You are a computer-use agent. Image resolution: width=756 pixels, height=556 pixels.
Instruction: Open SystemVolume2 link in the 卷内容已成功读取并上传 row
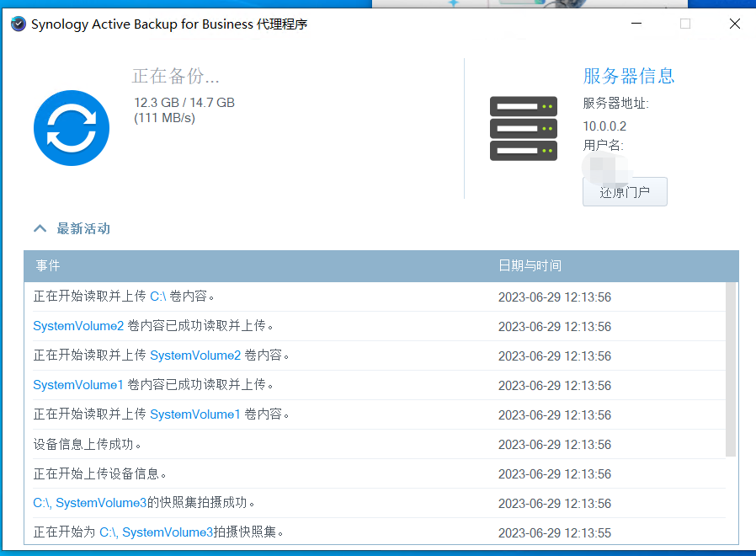point(78,326)
